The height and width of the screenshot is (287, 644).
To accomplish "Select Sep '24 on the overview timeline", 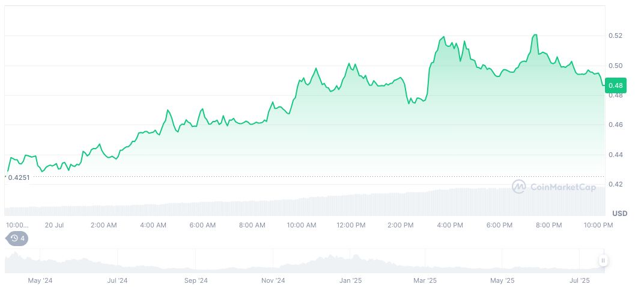I will click(x=195, y=280).
